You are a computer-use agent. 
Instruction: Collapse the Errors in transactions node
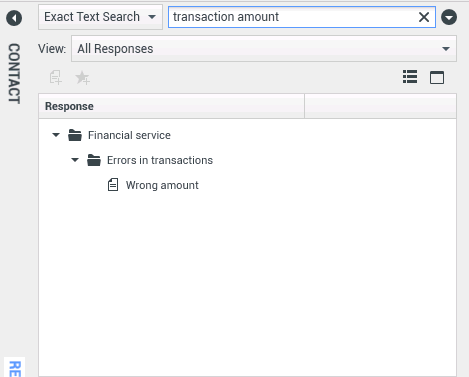point(75,160)
